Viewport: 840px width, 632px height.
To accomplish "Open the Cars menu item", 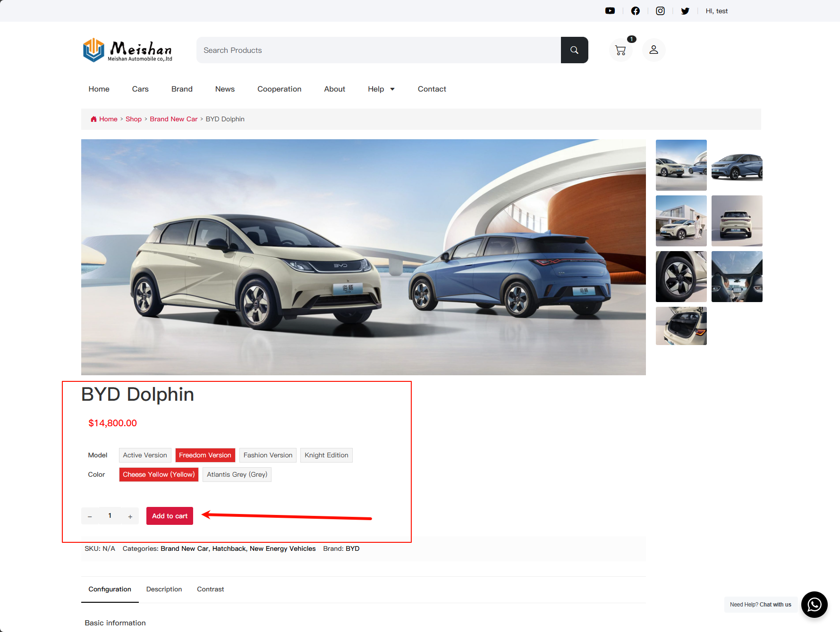I will pos(140,89).
